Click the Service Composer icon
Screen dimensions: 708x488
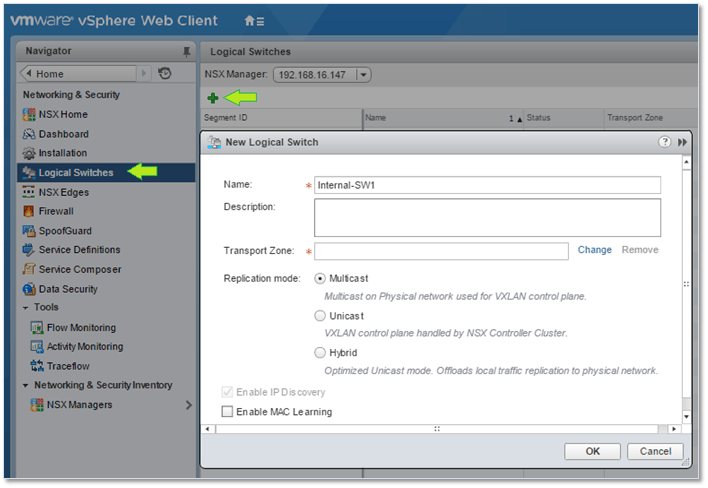(29, 270)
